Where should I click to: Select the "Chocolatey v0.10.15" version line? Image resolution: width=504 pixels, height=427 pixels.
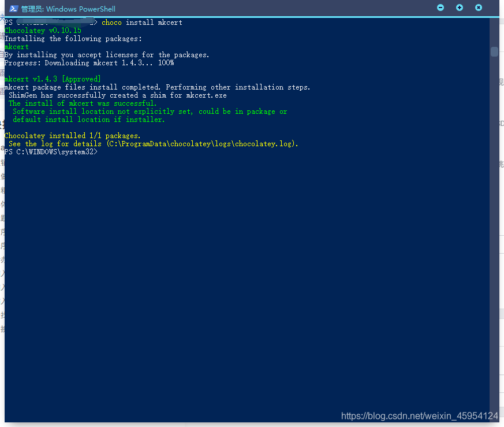[43, 31]
